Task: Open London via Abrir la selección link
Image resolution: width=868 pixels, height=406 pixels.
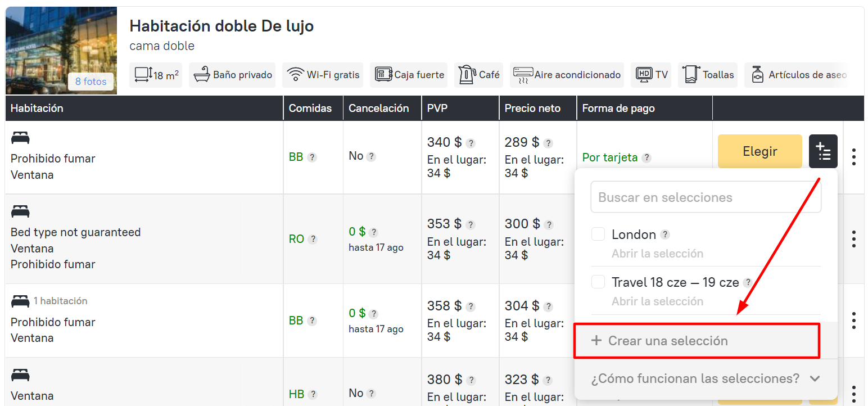Action: tap(657, 254)
